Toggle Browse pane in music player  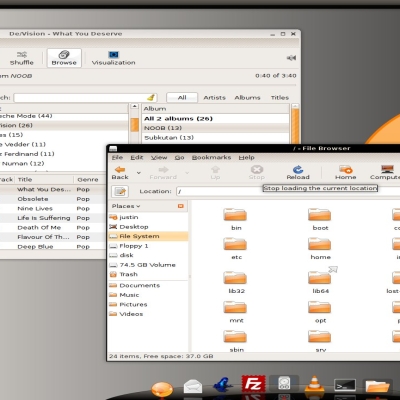pos(64,58)
